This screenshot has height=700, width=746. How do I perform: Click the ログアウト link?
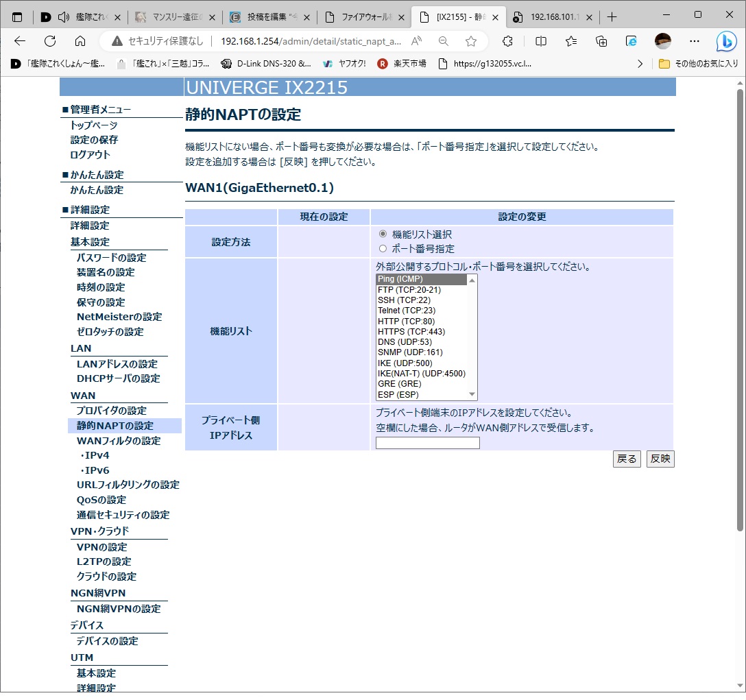coord(90,155)
